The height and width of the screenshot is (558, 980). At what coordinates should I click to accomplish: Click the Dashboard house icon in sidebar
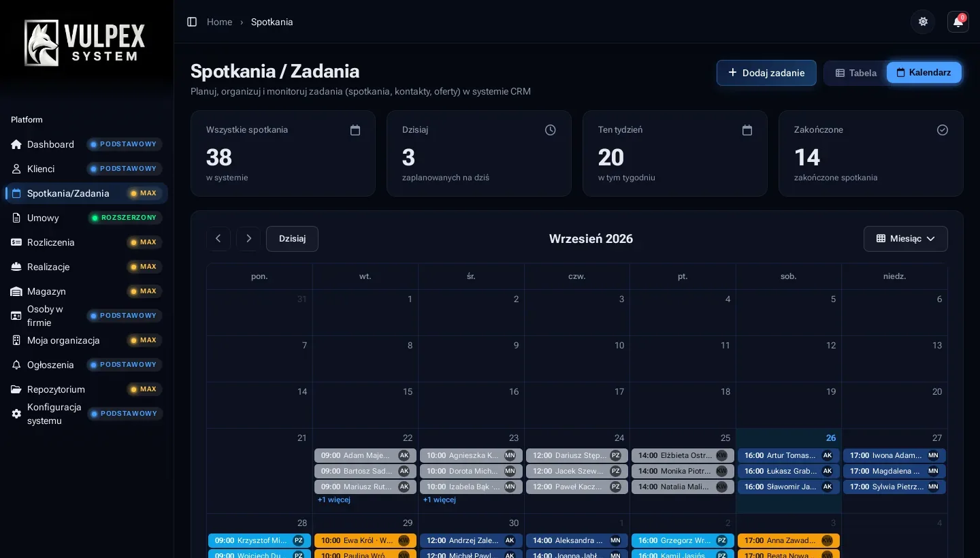[x=16, y=144]
